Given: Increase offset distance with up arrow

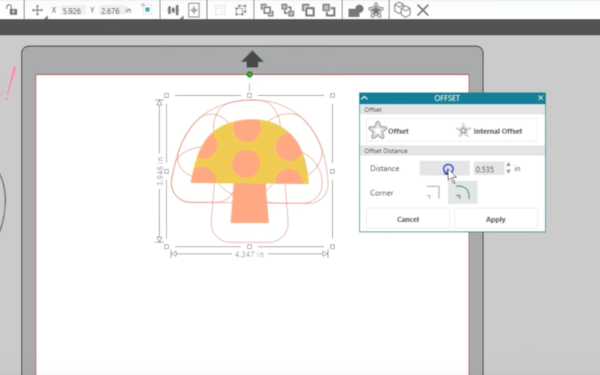Looking at the screenshot, I should coord(508,165).
